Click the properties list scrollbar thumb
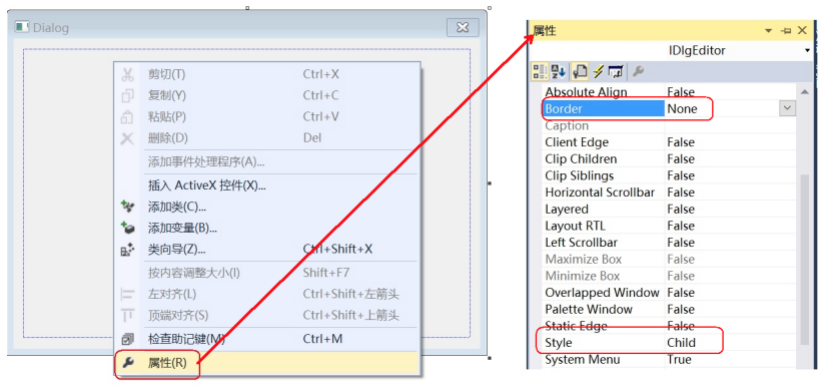The height and width of the screenshot is (388, 834). pyautogui.click(x=804, y=259)
